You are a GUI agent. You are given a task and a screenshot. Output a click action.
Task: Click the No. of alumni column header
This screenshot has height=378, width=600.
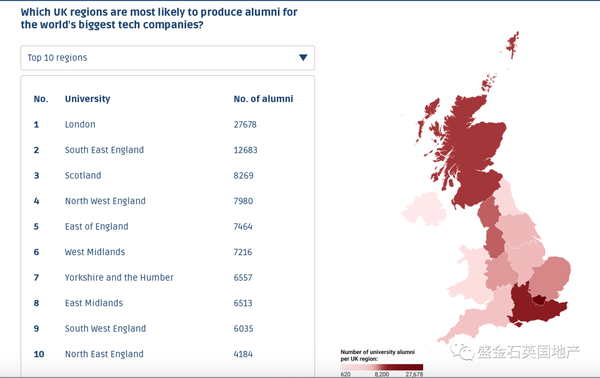click(263, 99)
